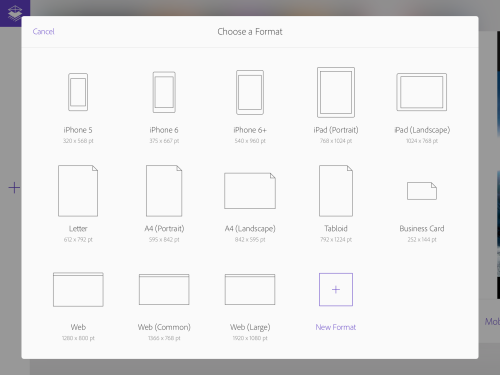Click the Web (Common) label text

click(164, 327)
